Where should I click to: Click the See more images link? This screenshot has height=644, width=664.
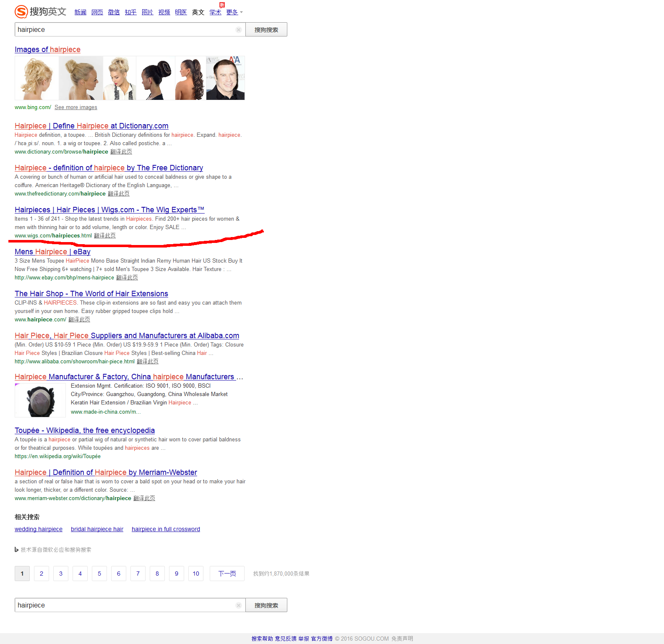pyautogui.click(x=76, y=107)
